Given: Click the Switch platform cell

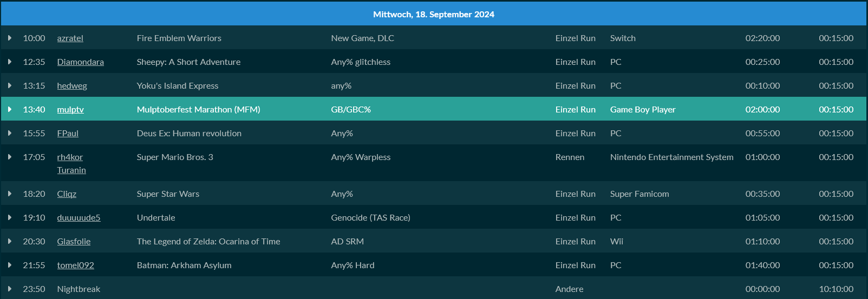Looking at the screenshot, I should 623,38.
